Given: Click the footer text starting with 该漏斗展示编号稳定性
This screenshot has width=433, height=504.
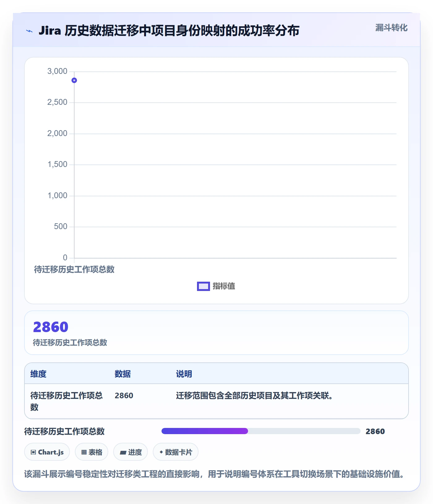Looking at the screenshot, I should (x=214, y=474).
